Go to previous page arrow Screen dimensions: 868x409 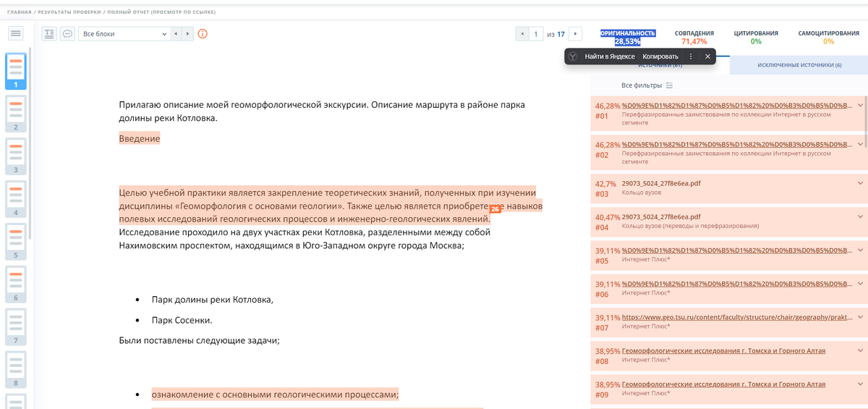coord(522,33)
